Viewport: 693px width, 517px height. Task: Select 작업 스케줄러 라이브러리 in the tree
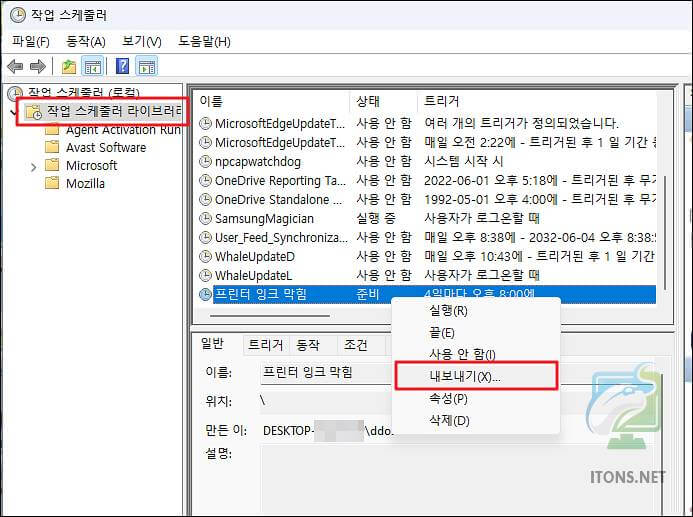click(114, 110)
